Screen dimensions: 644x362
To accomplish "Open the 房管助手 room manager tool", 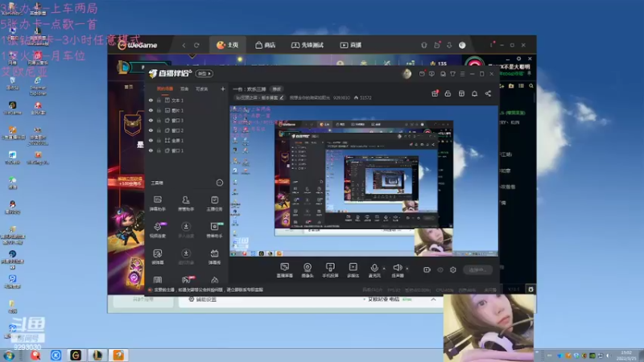I will coord(186,204).
